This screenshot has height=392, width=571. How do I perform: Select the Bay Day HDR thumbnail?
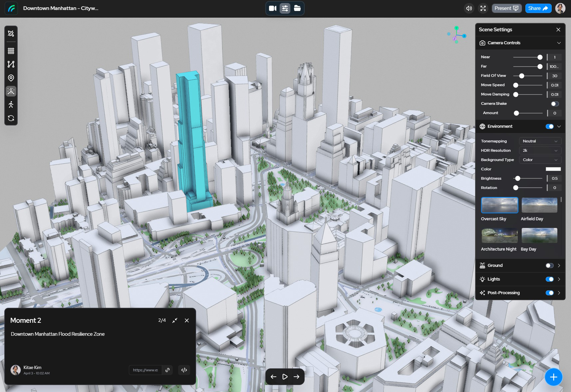[539, 236]
